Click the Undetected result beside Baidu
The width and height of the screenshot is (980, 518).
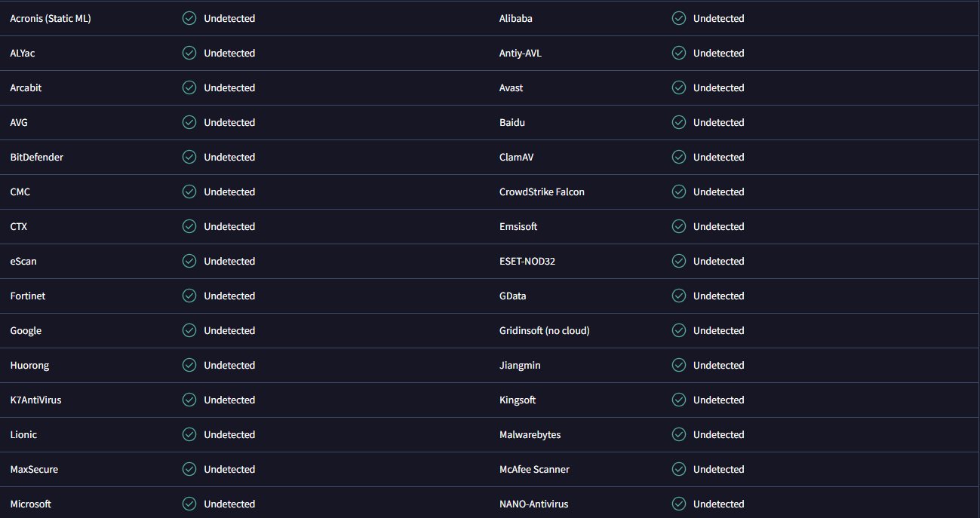(718, 122)
